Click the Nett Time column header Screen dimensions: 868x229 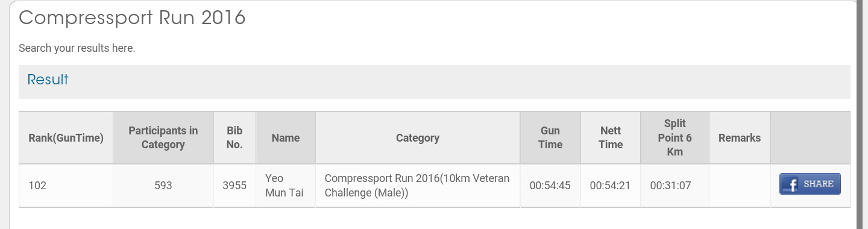pyautogui.click(x=611, y=137)
